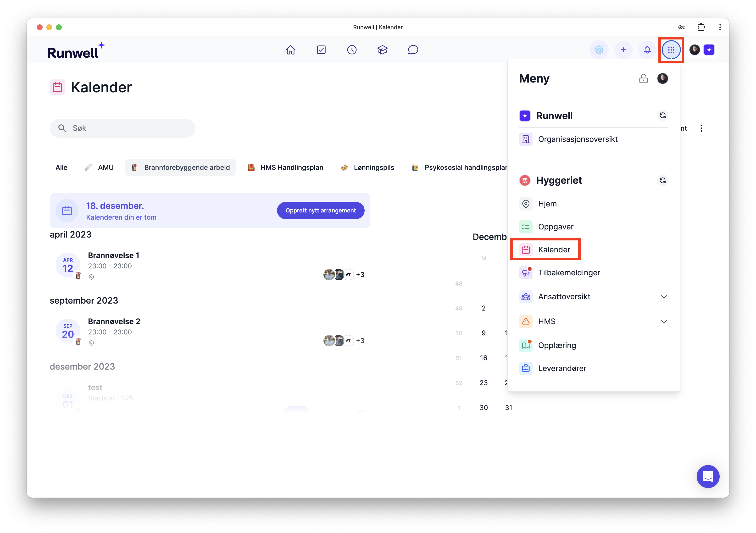Select December 23 in mini calendar
This screenshot has height=533, width=756.
(x=483, y=383)
